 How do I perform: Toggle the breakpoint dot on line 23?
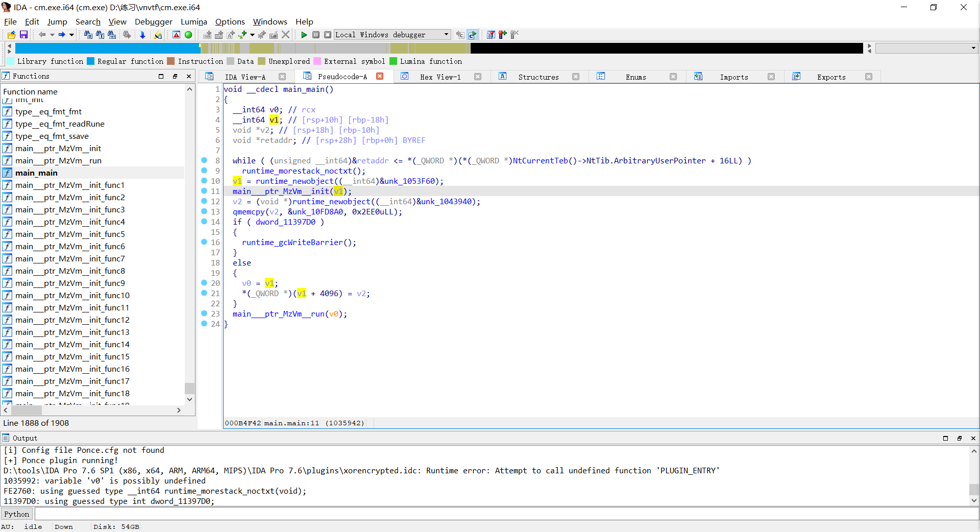(x=204, y=313)
